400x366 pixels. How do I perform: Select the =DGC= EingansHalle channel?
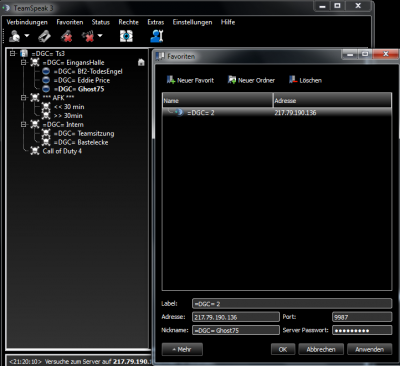coord(73,62)
